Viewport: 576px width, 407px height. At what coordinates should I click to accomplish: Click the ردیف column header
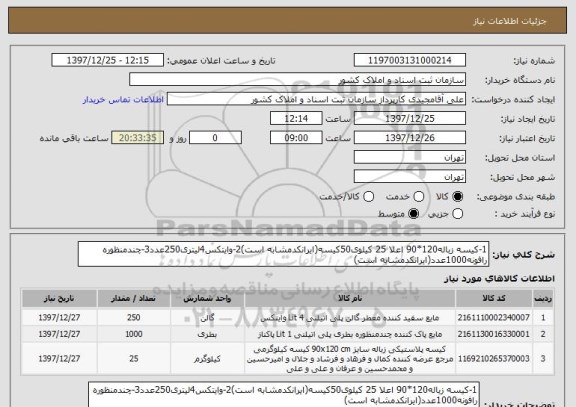pyautogui.click(x=543, y=298)
